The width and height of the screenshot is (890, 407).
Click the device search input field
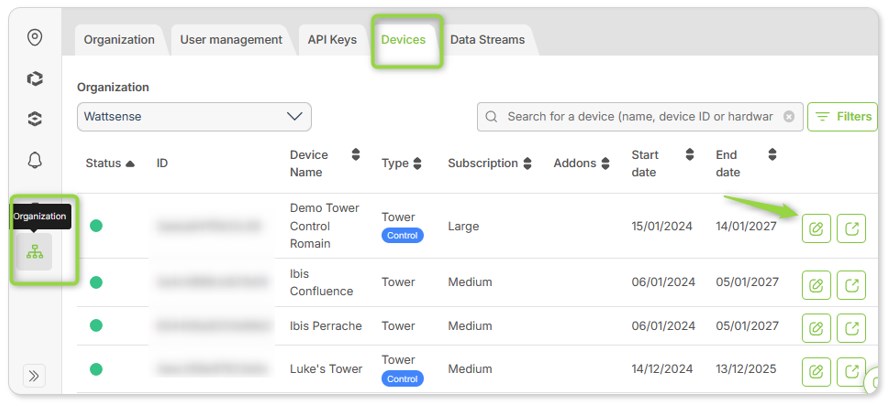click(640, 116)
